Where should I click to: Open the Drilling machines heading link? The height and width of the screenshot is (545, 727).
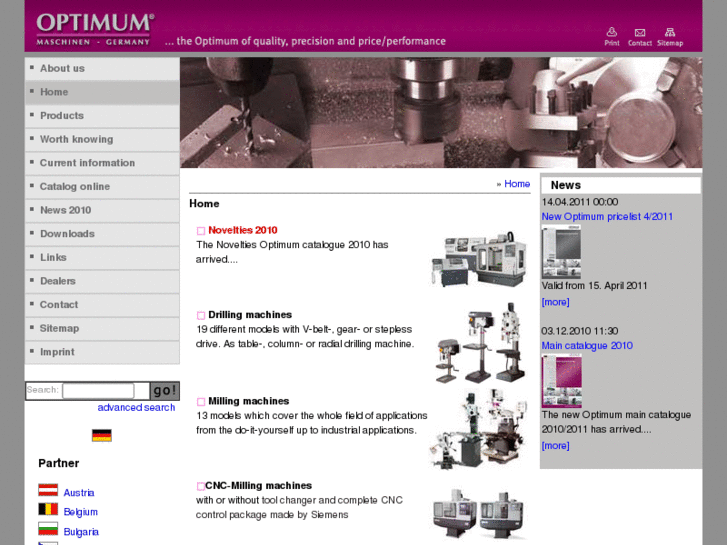(250, 314)
